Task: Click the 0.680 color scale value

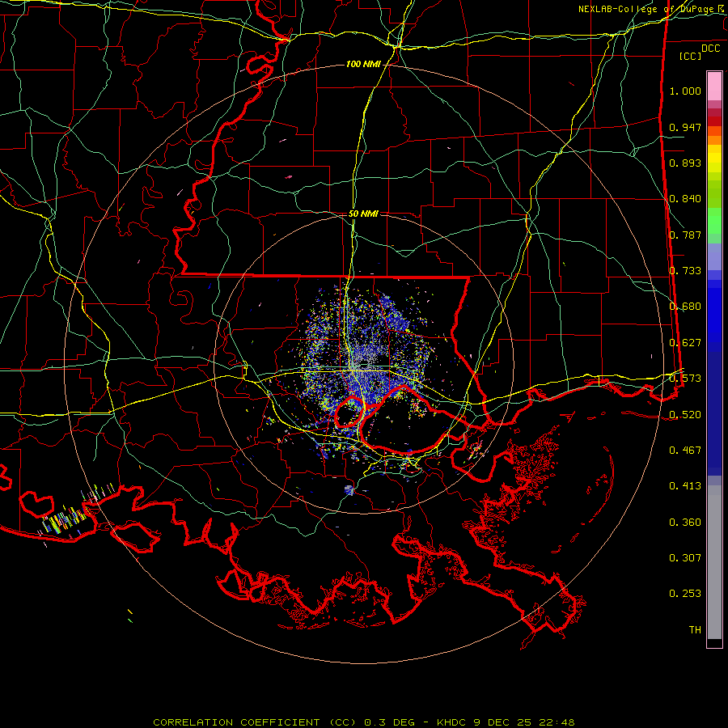Action: pyautogui.click(x=685, y=307)
